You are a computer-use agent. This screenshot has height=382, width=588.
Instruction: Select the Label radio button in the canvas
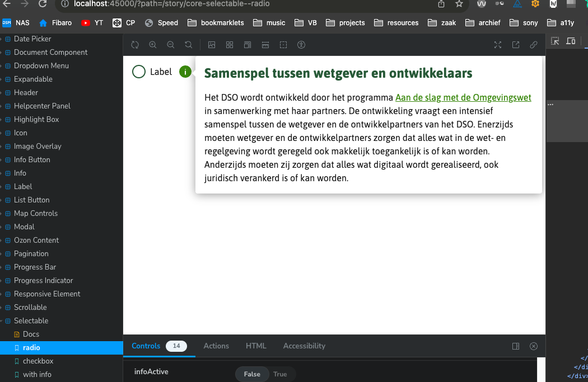[x=138, y=72]
